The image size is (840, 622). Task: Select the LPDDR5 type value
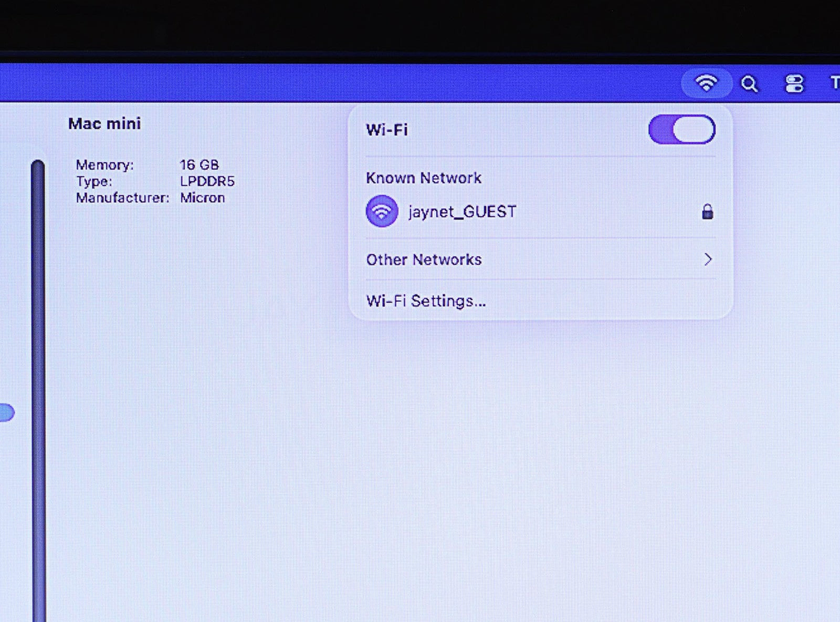point(207,181)
